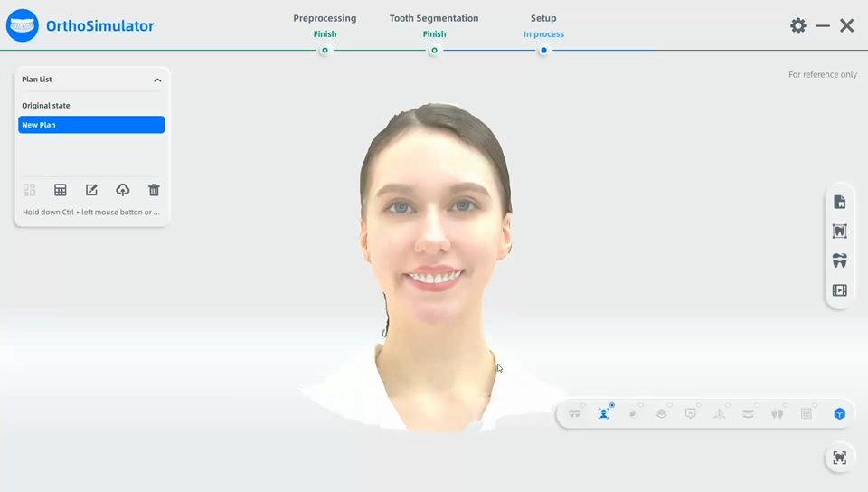Open the settings gear icon
The height and width of the screenshot is (492, 868).
(x=798, y=26)
